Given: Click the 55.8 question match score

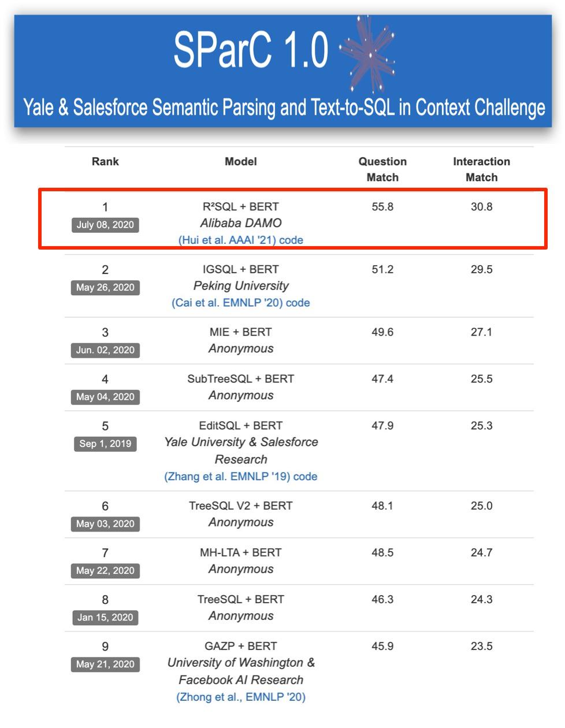Looking at the screenshot, I should pos(382,207).
